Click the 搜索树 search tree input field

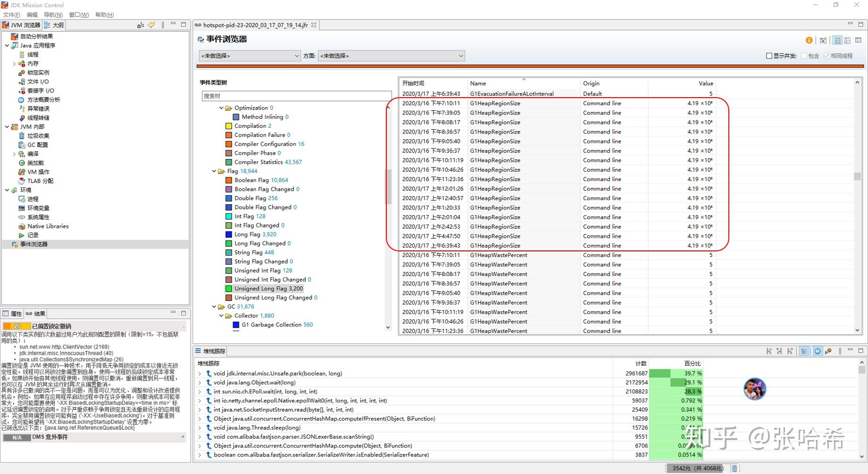296,96
